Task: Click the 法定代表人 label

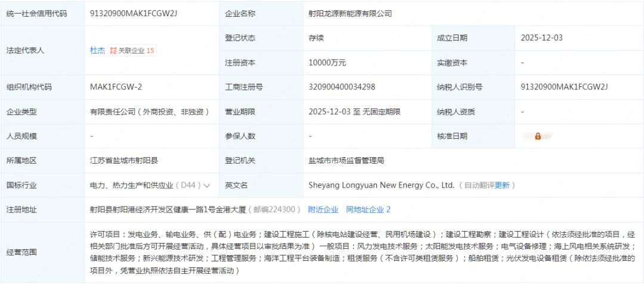Action: [x=25, y=51]
